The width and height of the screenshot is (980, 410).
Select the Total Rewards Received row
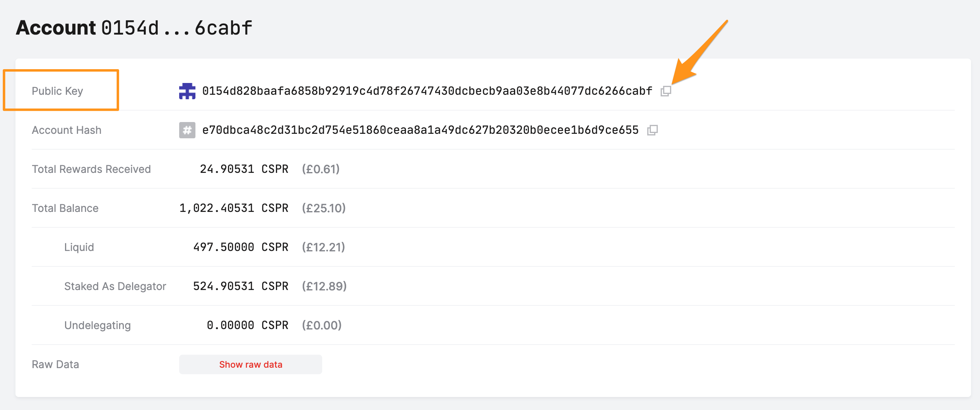[91, 169]
